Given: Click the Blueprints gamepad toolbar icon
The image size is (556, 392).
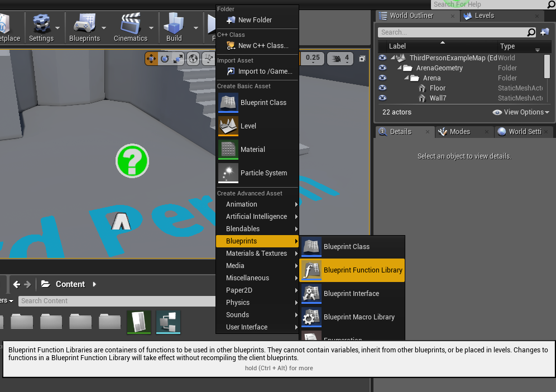Looking at the screenshot, I should click(x=84, y=23).
